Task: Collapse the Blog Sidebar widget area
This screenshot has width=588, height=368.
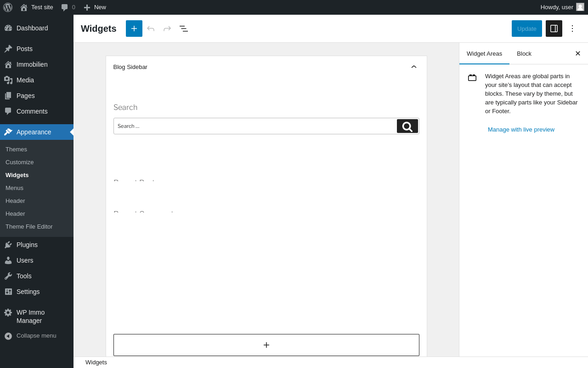Action: (x=414, y=67)
